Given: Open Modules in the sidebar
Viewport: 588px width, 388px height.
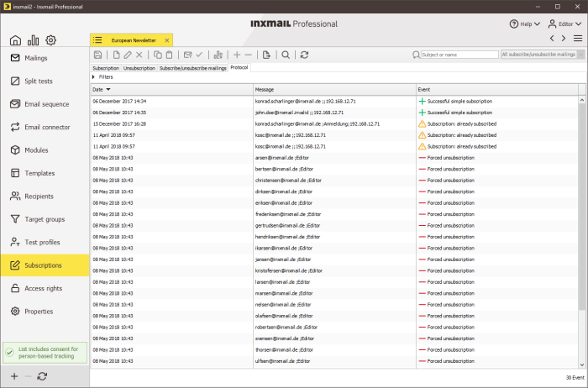Looking at the screenshot, I should tap(45, 150).
